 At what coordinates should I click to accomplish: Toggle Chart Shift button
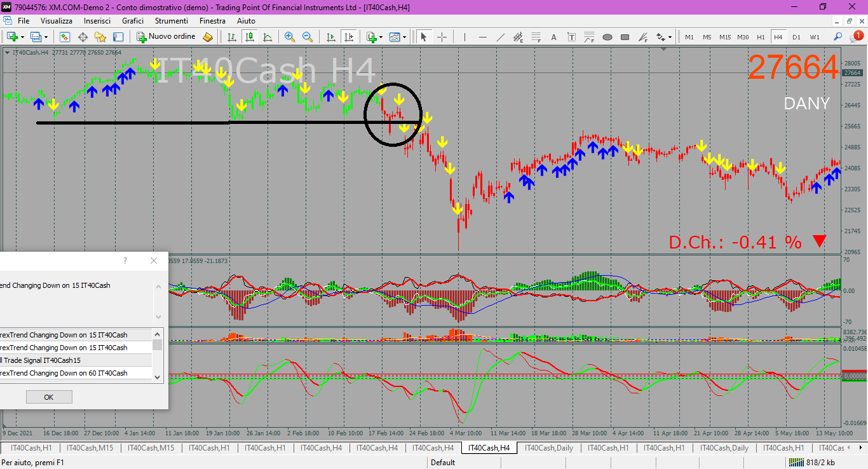348,37
